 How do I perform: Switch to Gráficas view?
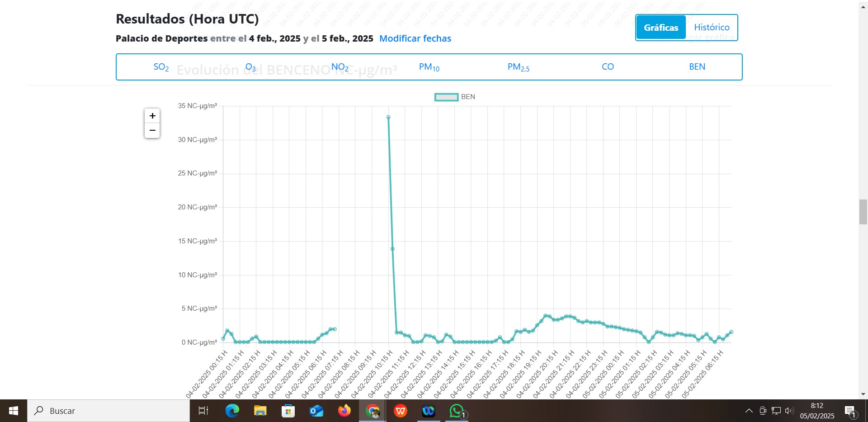click(661, 28)
